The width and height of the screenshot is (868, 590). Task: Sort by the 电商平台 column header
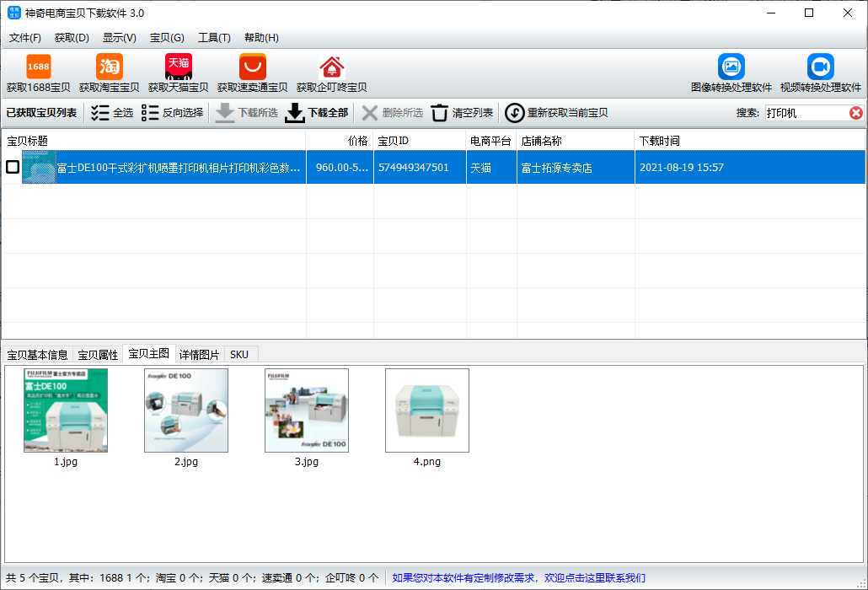pyautogui.click(x=491, y=141)
